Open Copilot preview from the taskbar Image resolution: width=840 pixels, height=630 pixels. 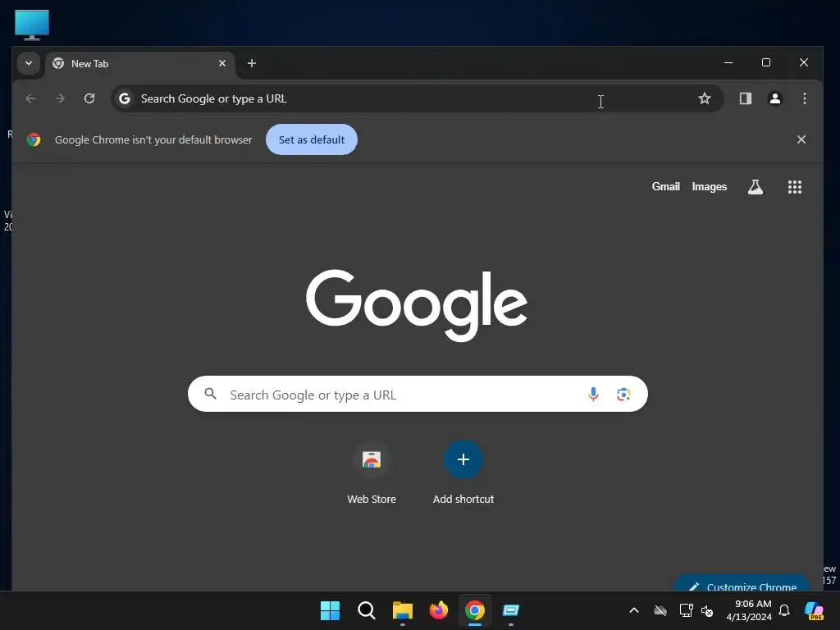[815, 610]
